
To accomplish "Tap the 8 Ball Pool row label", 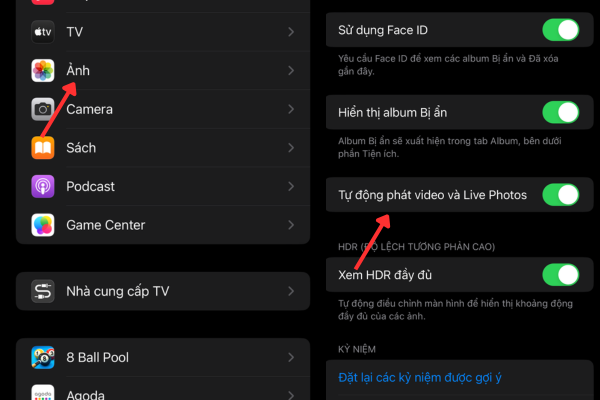I will (97, 357).
